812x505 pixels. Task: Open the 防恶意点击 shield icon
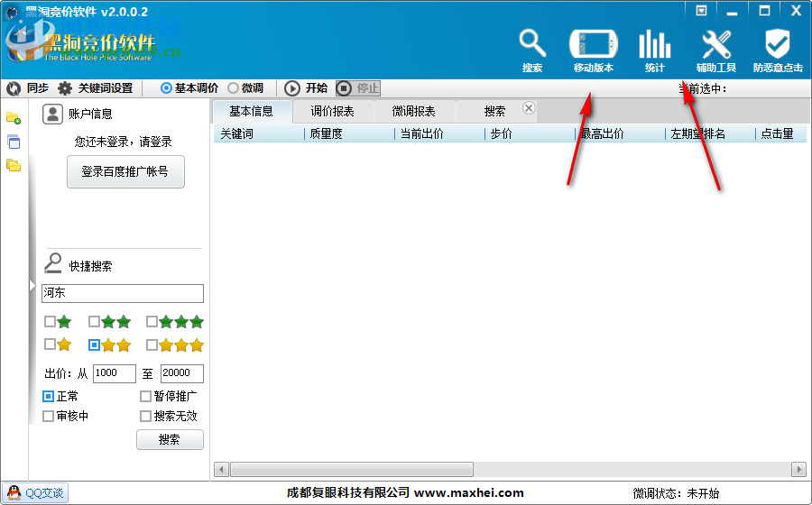point(778,50)
